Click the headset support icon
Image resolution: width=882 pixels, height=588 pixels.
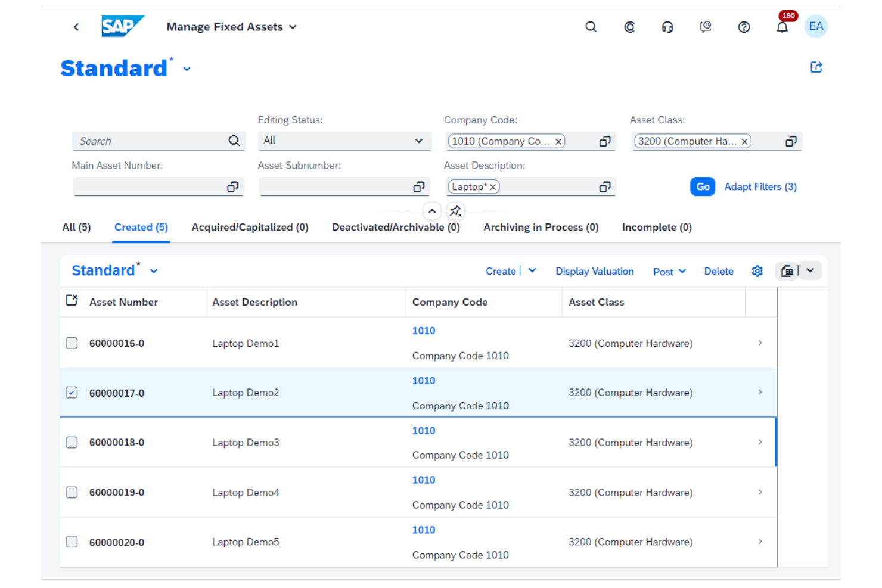pyautogui.click(x=667, y=27)
